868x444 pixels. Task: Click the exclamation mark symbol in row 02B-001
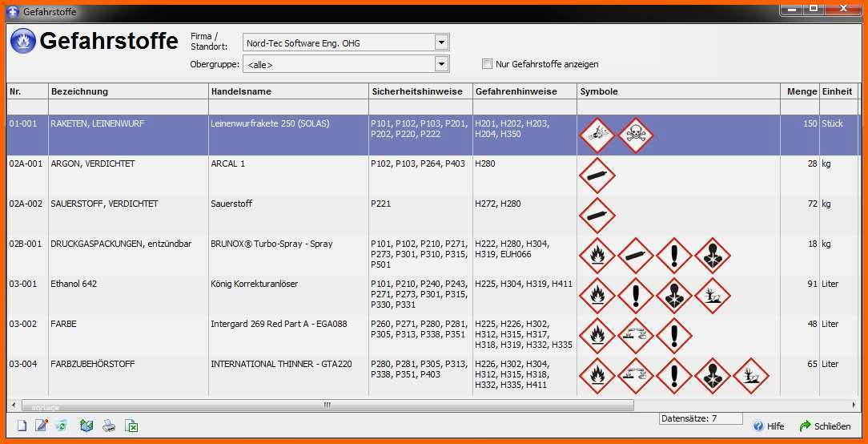pyautogui.click(x=673, y=256)
